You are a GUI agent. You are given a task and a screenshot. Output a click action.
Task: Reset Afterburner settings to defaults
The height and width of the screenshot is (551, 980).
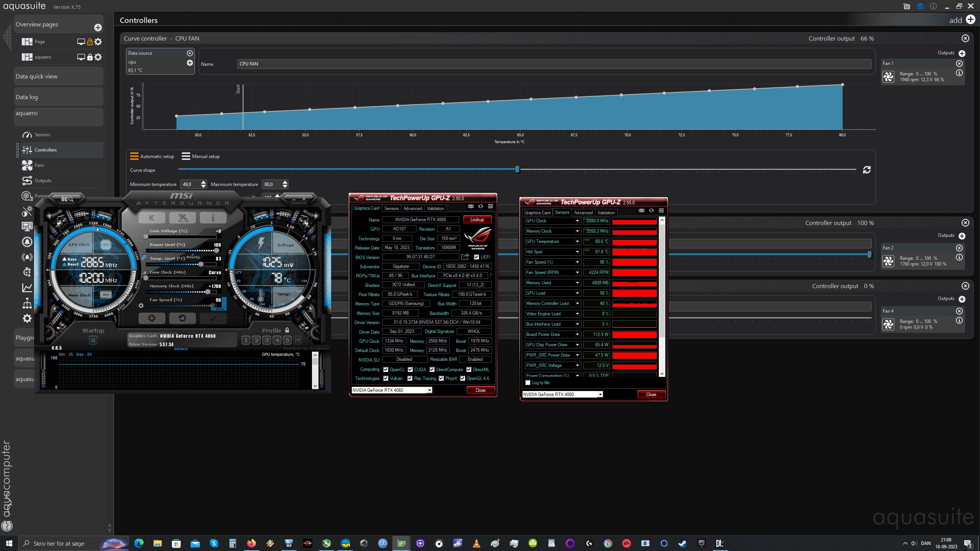click(182, 318)
